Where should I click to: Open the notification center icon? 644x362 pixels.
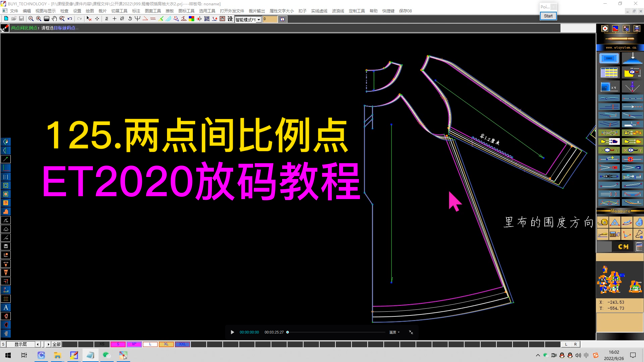633,355
